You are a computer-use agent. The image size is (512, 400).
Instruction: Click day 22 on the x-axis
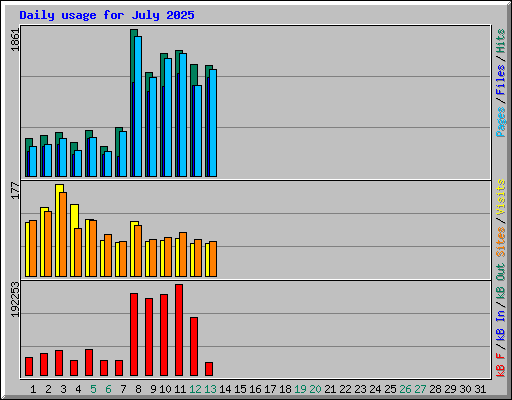(345, 389)
